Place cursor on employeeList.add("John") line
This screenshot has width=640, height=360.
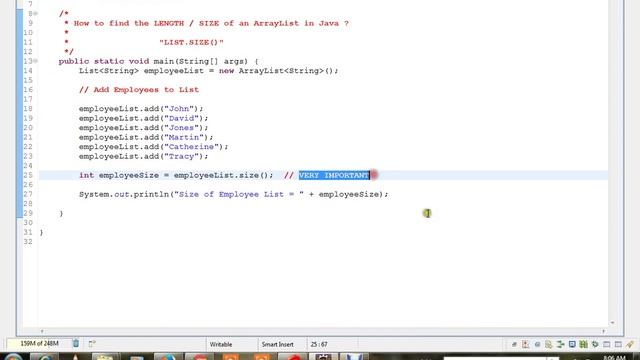(141, 109)
